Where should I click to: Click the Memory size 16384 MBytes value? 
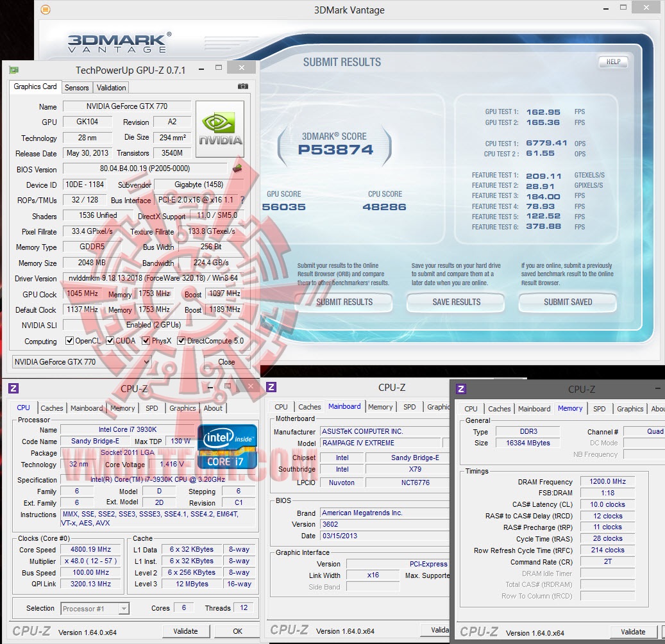coord(528,443)
